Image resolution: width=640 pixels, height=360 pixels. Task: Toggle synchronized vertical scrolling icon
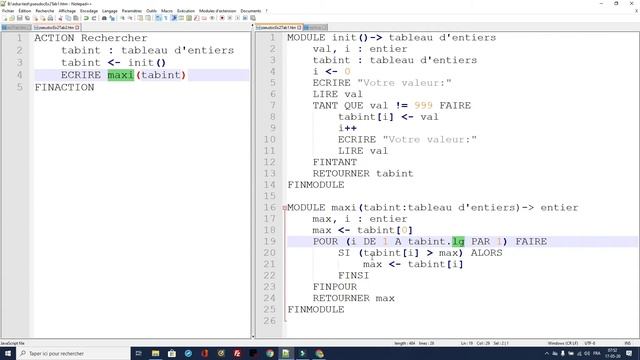pos(140,18)
